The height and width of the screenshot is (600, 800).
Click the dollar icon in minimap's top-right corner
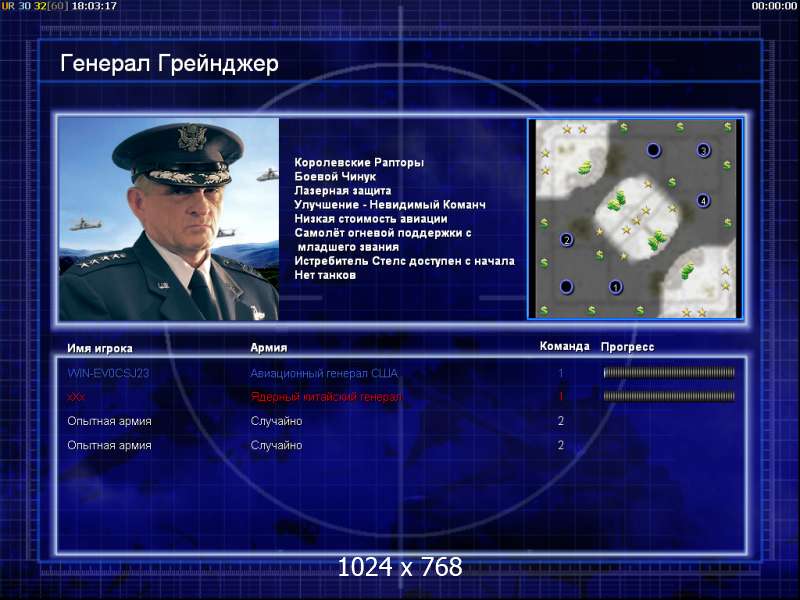[x=728, y=126]
